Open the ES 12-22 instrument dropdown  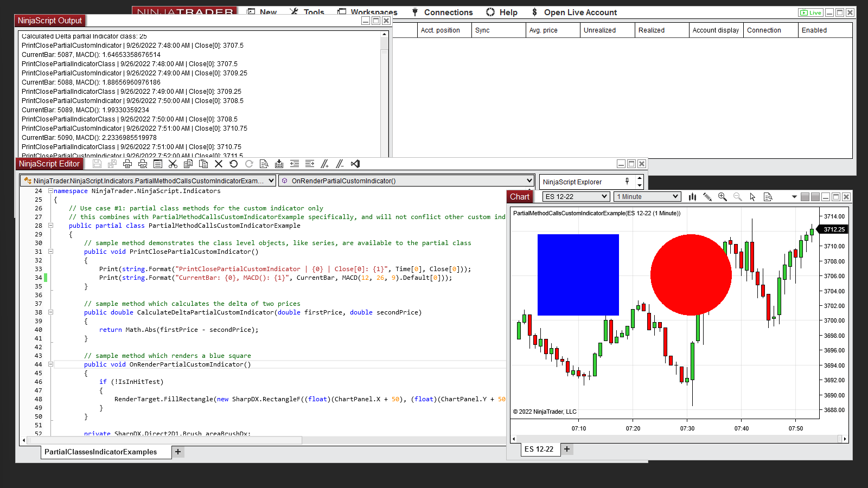pyautogui.click(x=576, y=197)
